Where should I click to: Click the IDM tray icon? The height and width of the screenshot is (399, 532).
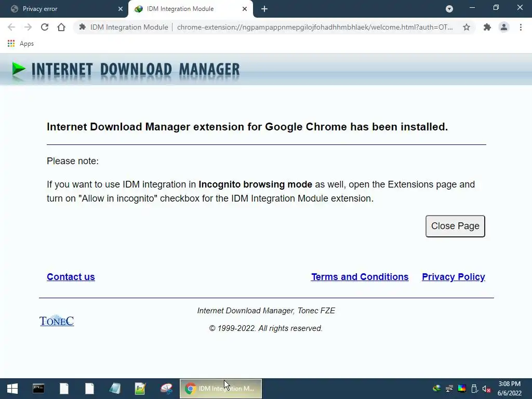436,389
